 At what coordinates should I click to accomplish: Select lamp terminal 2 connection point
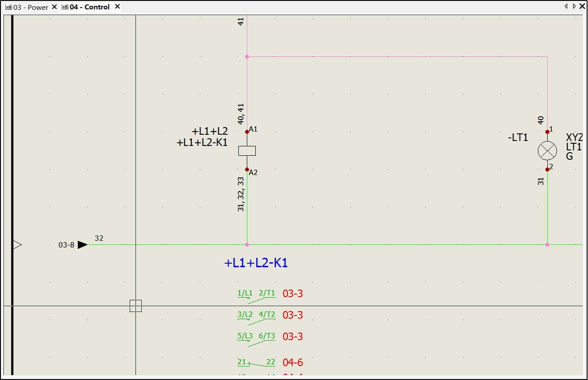547,170
